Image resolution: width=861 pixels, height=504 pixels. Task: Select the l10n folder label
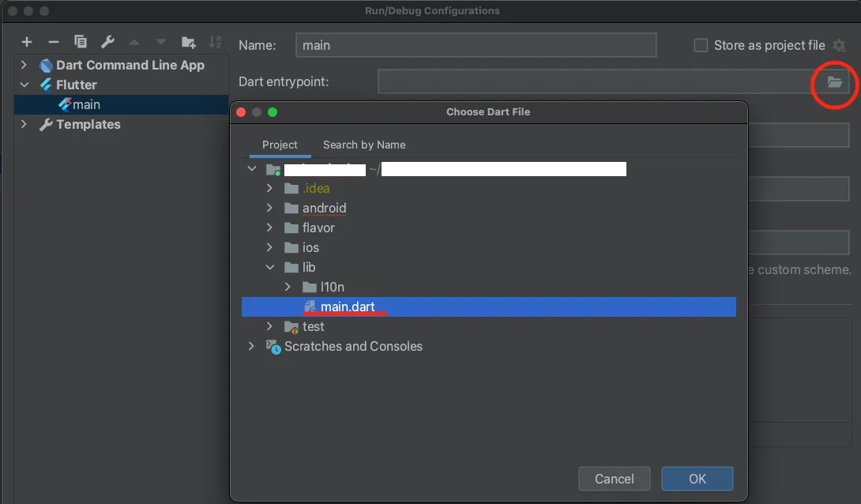(333, 287)
